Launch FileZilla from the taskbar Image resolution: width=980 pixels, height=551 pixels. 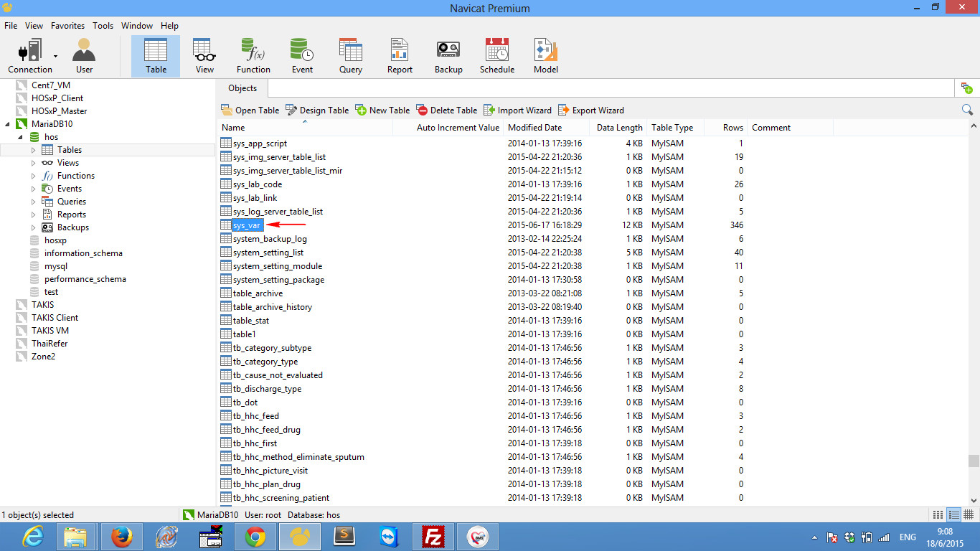tap(433, 536)
